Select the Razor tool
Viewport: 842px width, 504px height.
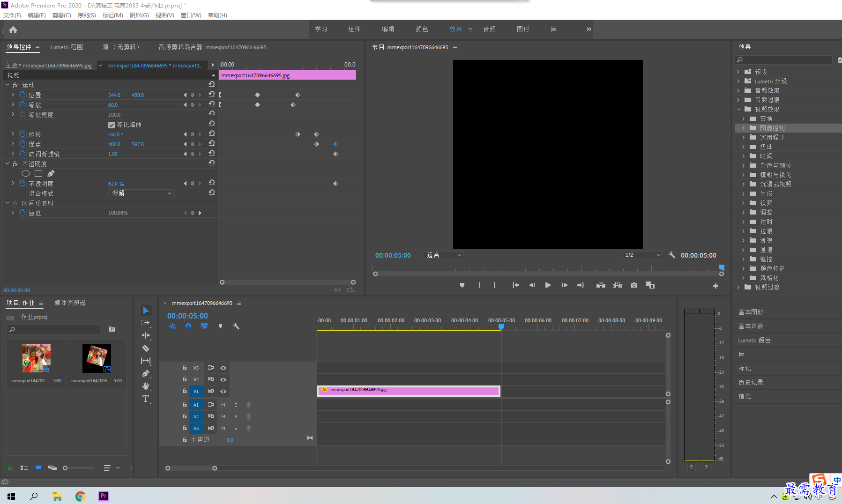point(146,348)
